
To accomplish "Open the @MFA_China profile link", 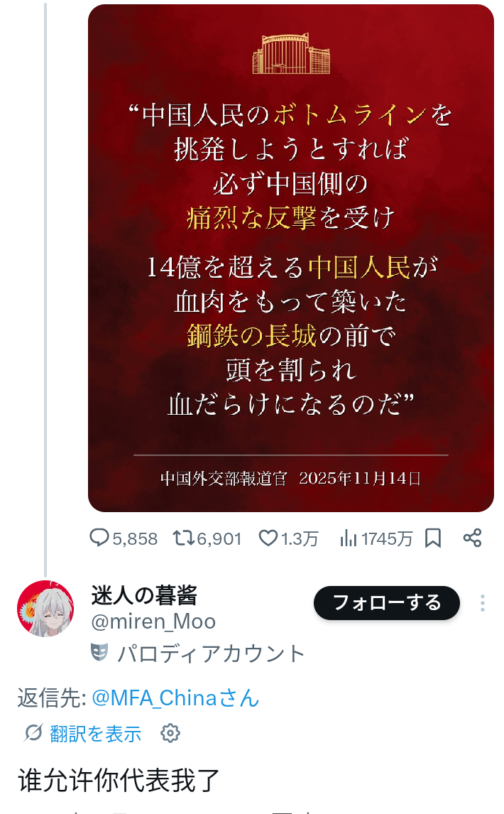I will coord(175,698).
